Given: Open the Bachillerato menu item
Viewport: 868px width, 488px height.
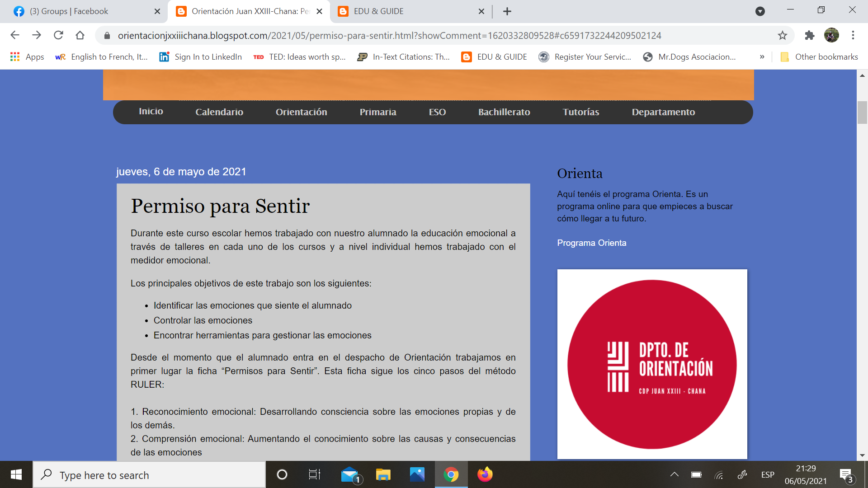Looking at the screenshot, I should [x=504, y=112].
